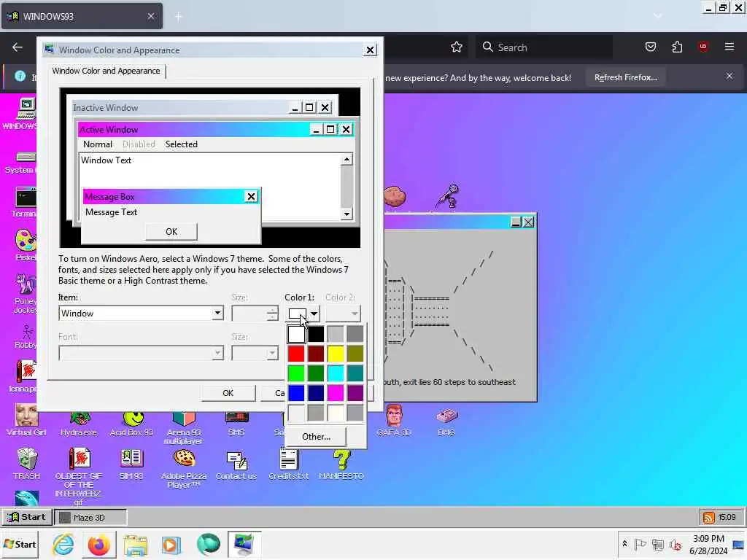The height and width of the screenshot is (560, 747).
Task: Open the Credits.txt file icon
Action: (x=289, y=464)
